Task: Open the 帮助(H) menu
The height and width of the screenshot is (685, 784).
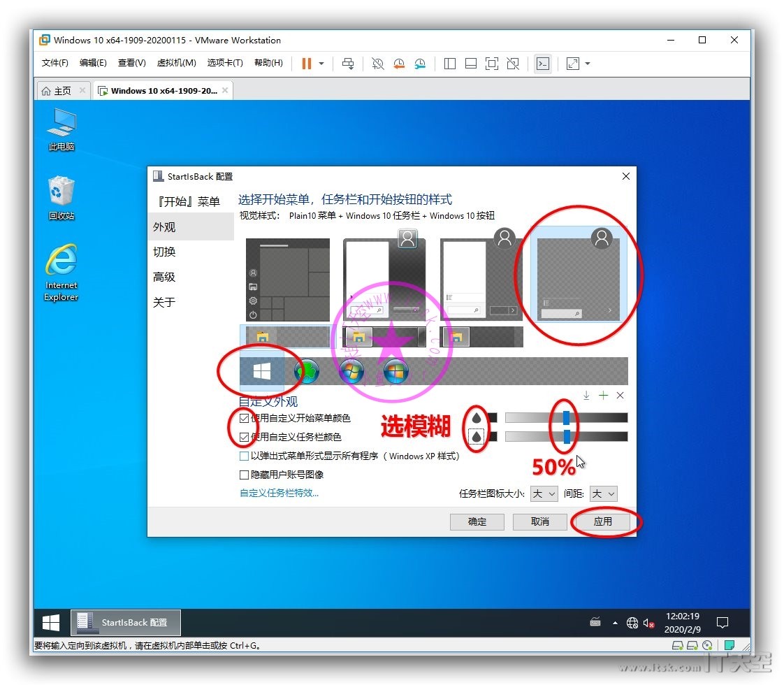Action: [x=268, y=62]
